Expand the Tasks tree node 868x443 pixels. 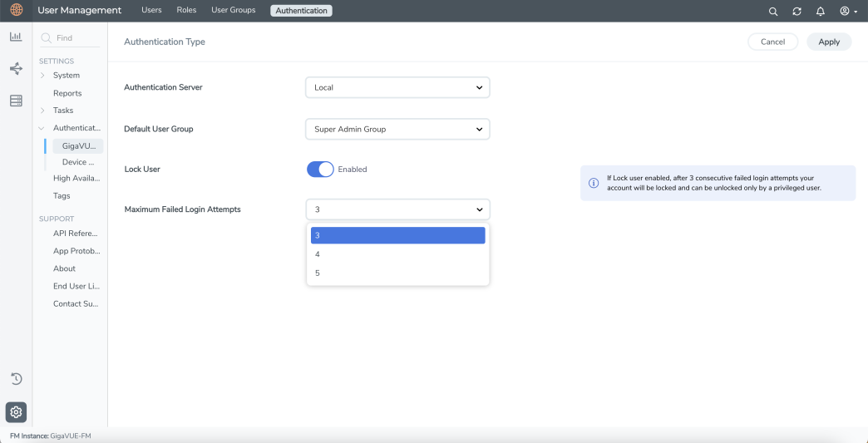click(x=42, y=111)
